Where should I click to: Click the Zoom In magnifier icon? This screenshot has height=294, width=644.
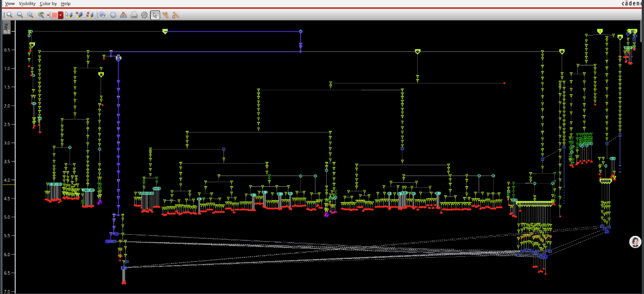coord(9,15)
